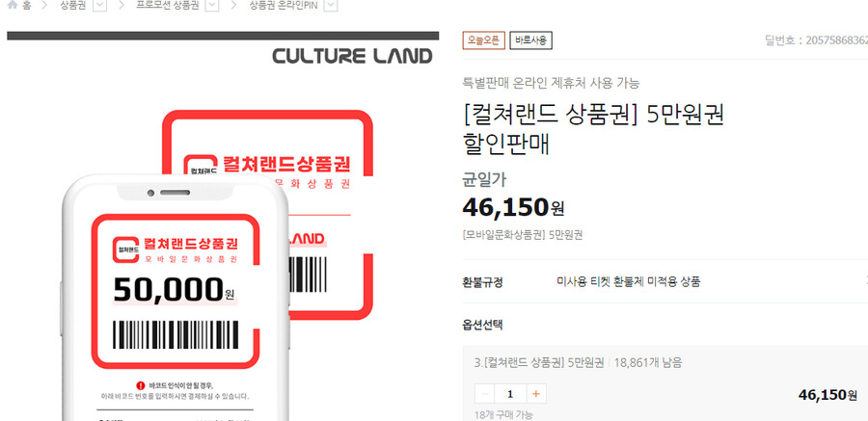Image resolution: width=868 pixels, height=421 pixels.
Task: Click the barcode on the phone screen
Action: (176, 334)
